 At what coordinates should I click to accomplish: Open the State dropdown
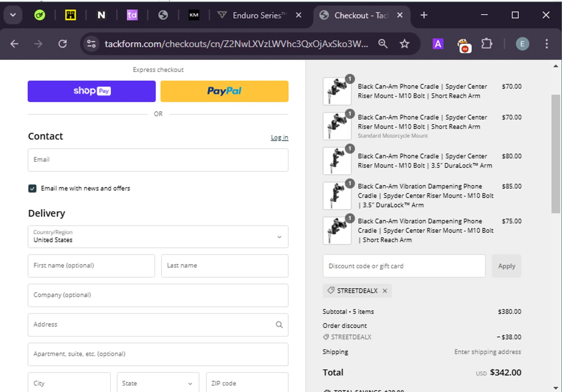point(158,383)
